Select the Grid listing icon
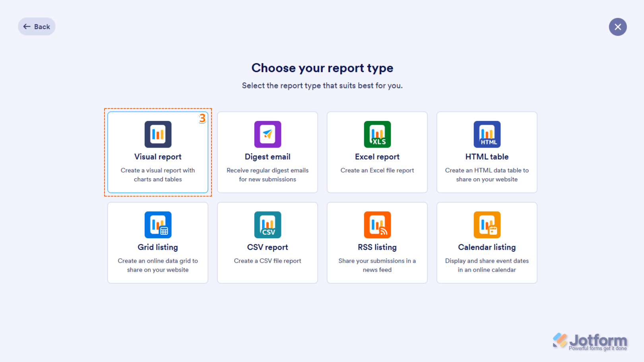The image size is (644, 362). click(x=158, y=225)
